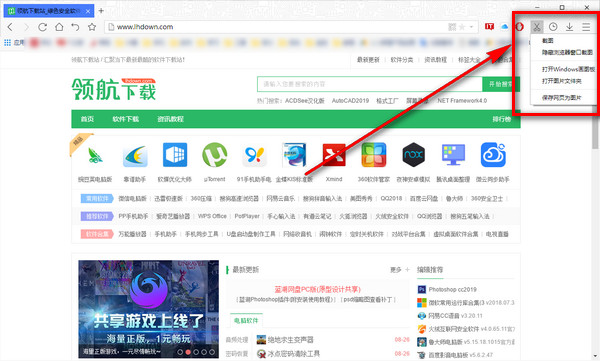Image resolution: width=600 pixels, height=361 pixels.
Task: Switch to the 领航下载站 browser tab
Action: 49,11
